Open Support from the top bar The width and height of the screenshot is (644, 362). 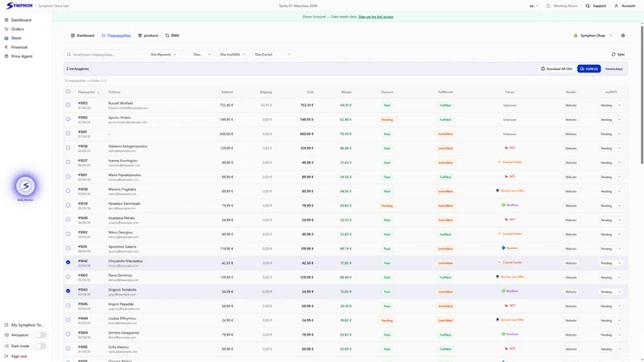[596, 6]
